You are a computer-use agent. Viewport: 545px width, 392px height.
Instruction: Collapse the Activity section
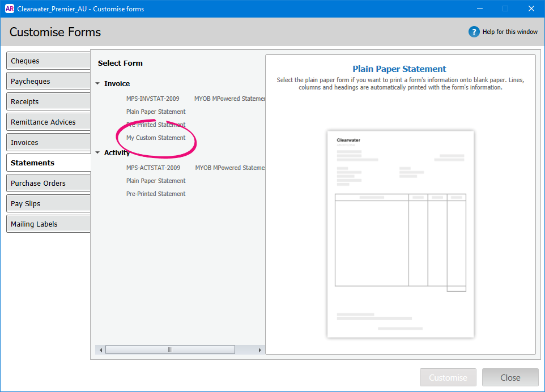[97, 152]
